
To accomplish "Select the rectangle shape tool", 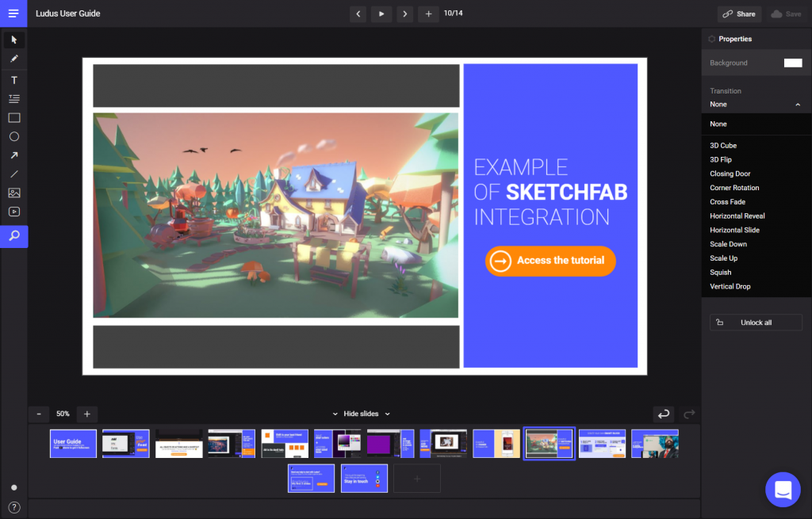I will point(13,118).
